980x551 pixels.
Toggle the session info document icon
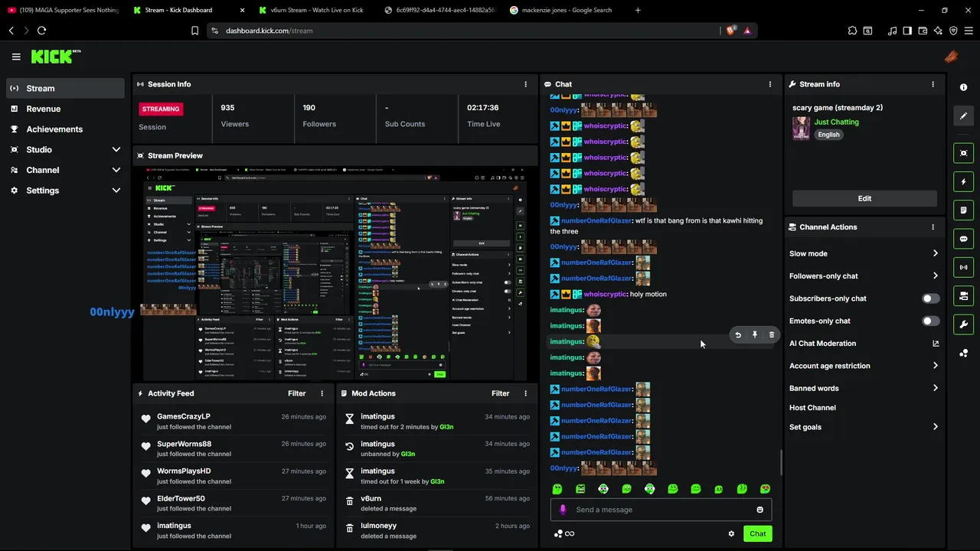pos(963,210)
